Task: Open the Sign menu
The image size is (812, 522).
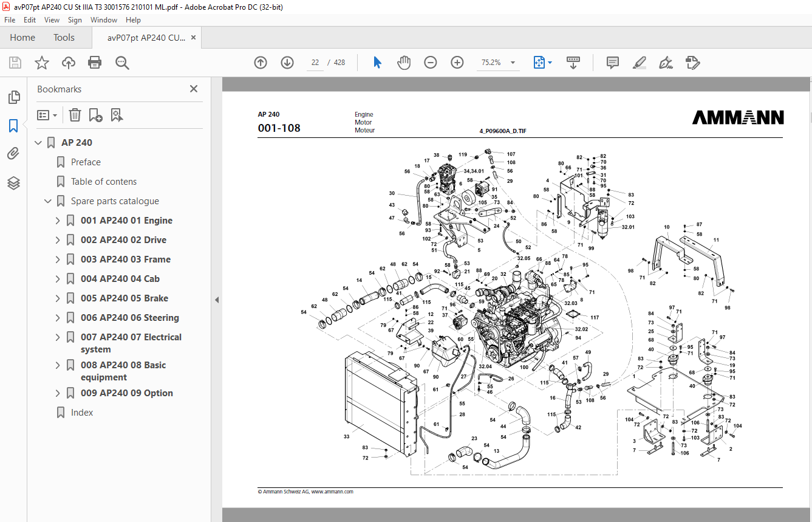Action: coord(75,20)
